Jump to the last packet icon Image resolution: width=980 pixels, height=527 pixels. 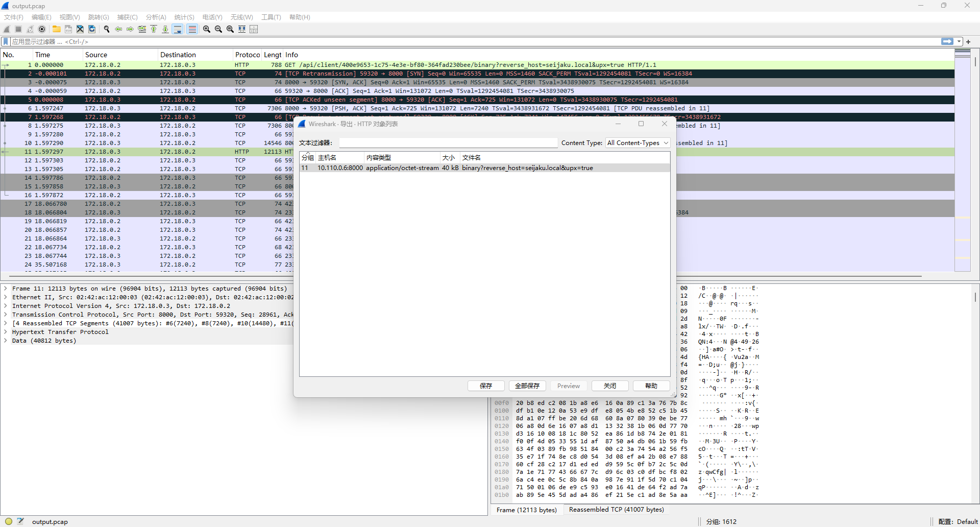[x=165, y=29]
